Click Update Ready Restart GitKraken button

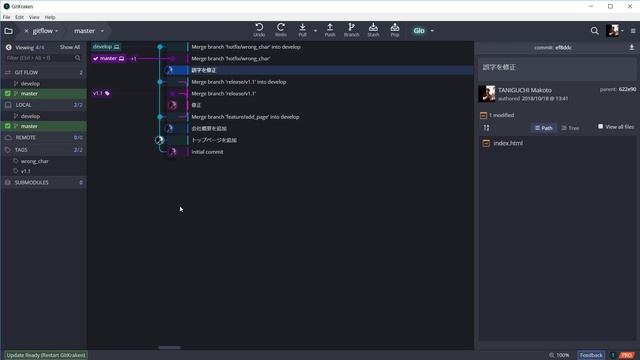[x=46, y=355]
